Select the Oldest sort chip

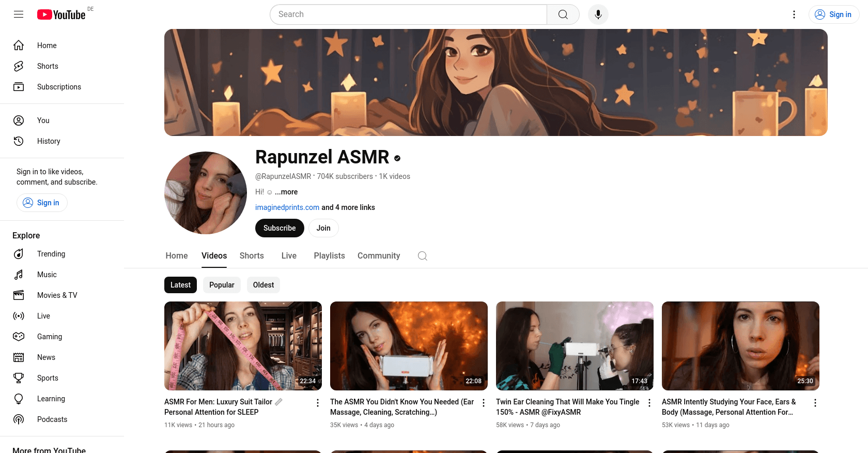coord(263,285)
